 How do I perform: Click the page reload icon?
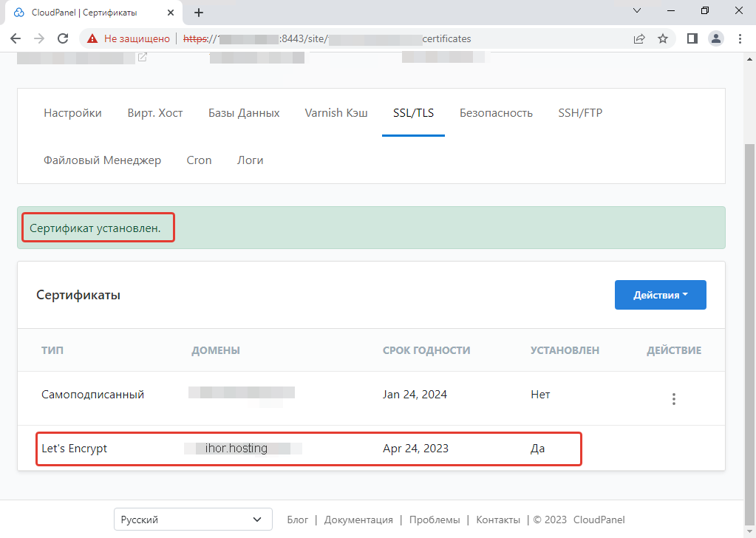[62, 38]
